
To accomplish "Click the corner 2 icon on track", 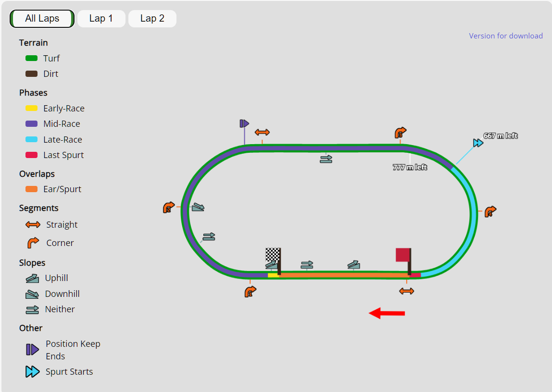I will point(169,208).
